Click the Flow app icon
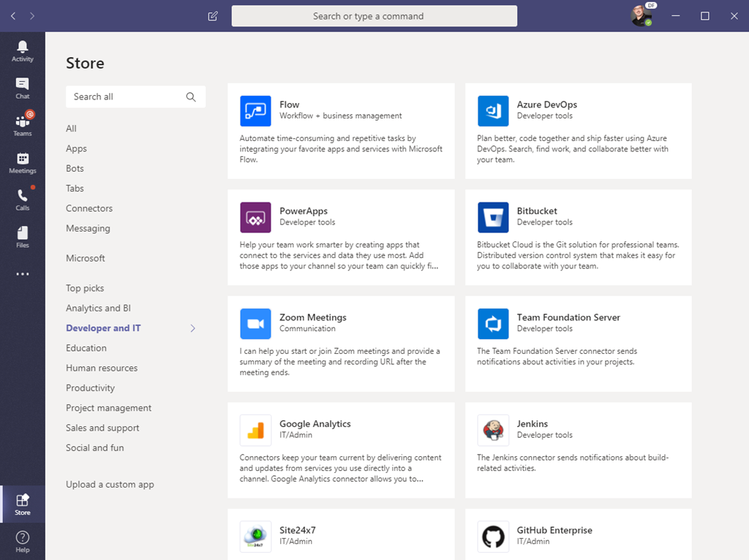 pyautogui.click(x=255, y=111)
